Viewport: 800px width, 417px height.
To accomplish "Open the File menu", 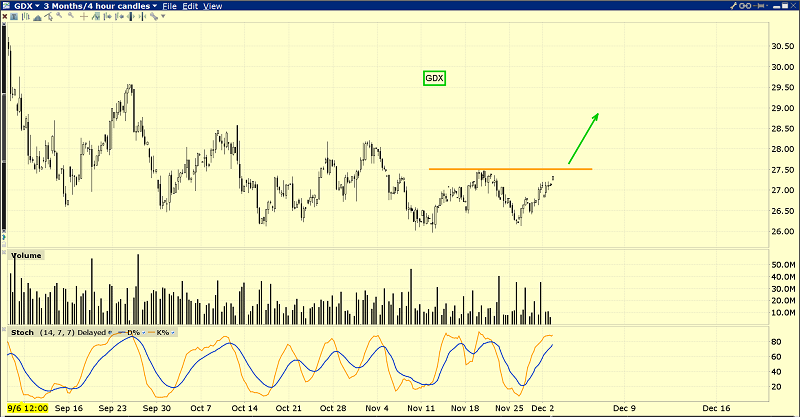I will (169, 6).
